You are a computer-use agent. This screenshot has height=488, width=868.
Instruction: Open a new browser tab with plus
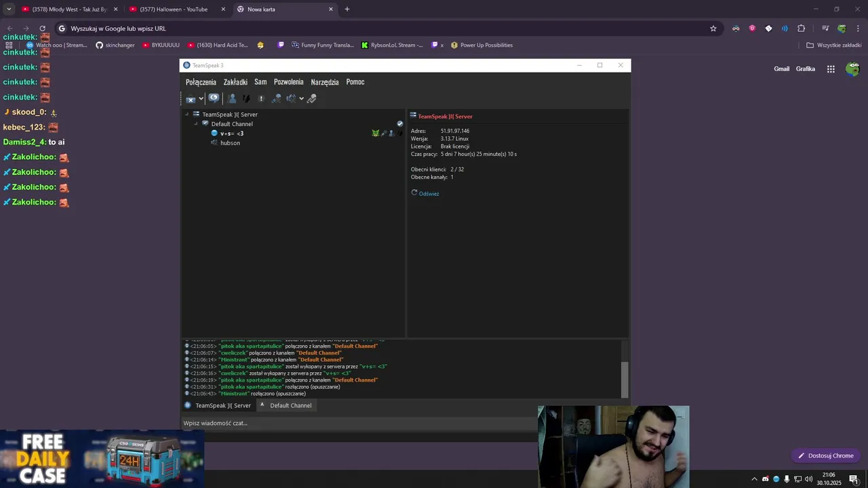click(x=347, y=9)
